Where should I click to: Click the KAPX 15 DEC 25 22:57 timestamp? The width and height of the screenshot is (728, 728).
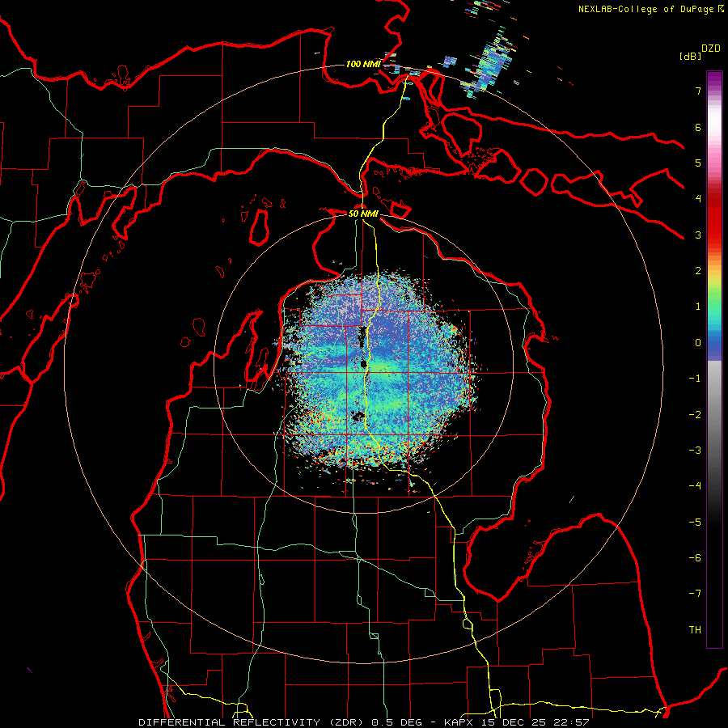pos(516,722)
